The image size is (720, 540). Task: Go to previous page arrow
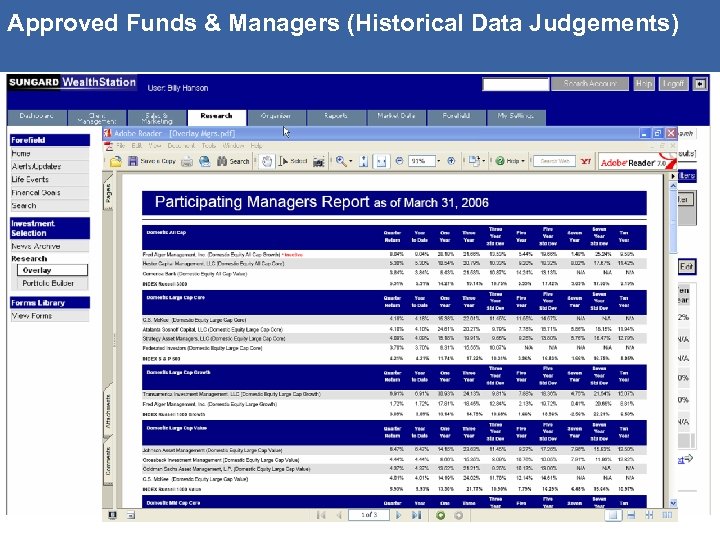tap(339, 515)
